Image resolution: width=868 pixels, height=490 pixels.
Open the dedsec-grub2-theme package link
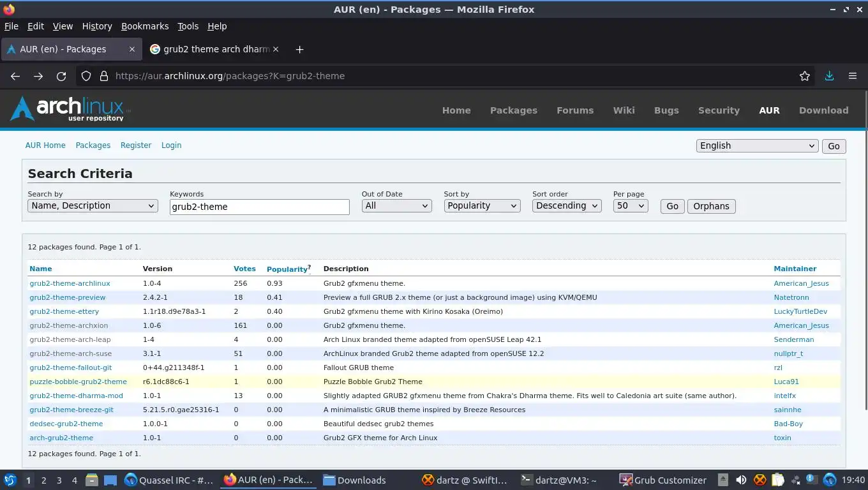coord(66,424)
